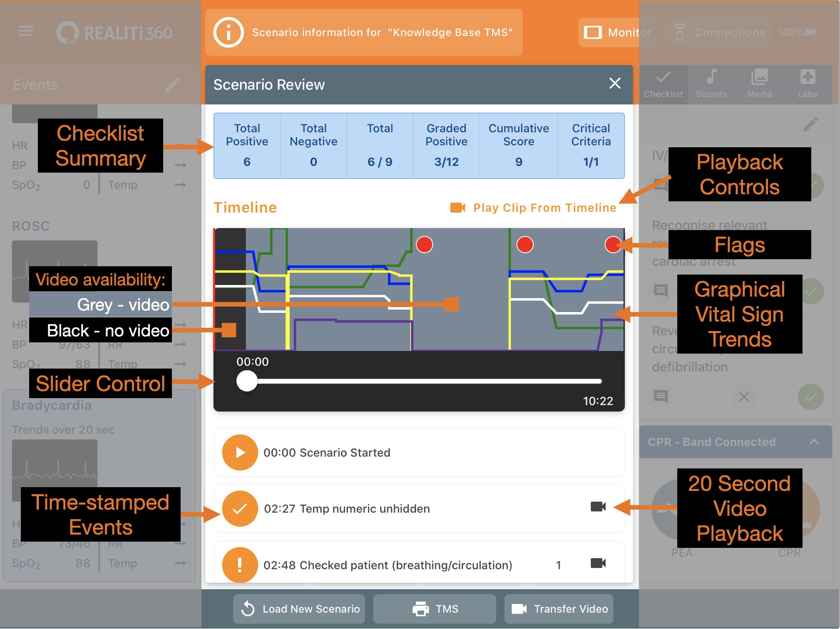Mark defibrillation checklist item with green check
Screen dimensions: 840x629
(810, 397)
